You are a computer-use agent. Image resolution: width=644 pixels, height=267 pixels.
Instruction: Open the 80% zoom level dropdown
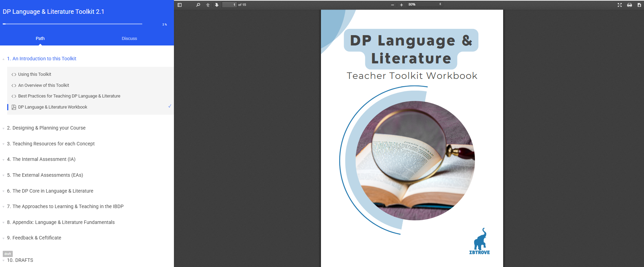[x=425, y=4]
